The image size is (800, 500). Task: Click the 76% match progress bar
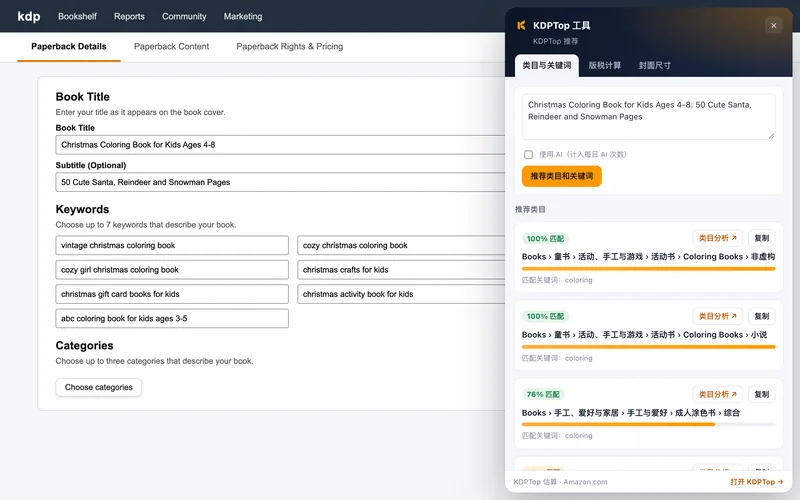[x=648, y=424]
